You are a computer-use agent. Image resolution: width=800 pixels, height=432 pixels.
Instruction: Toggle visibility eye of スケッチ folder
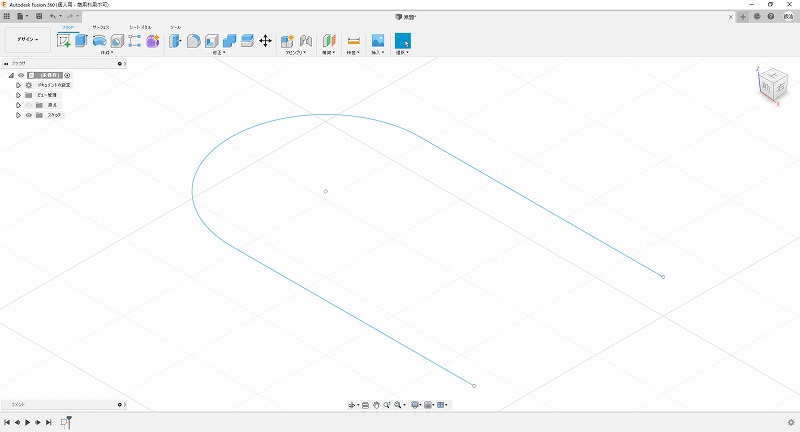click(28, 115)
